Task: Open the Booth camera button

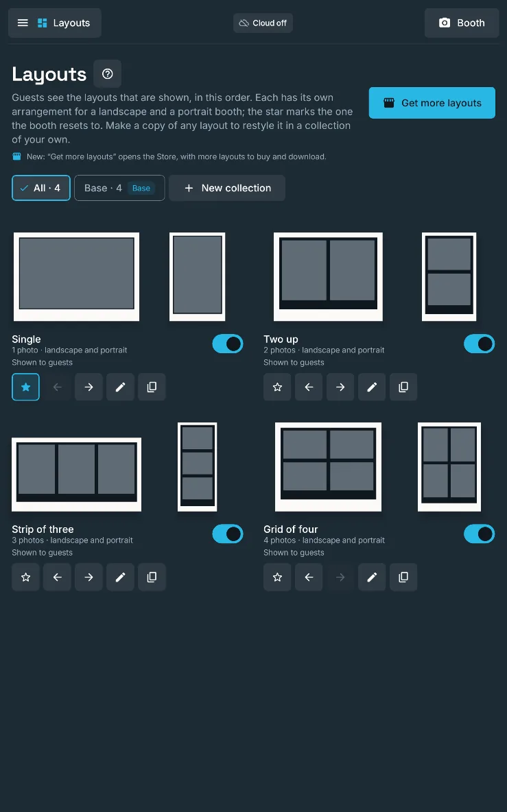Action: [x=462, y=23]
